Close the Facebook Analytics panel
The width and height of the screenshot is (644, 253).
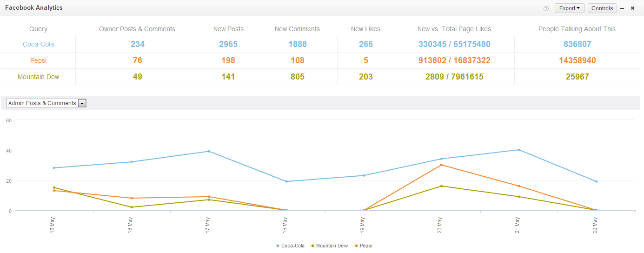pyautogui.click(x=632, y=8)
